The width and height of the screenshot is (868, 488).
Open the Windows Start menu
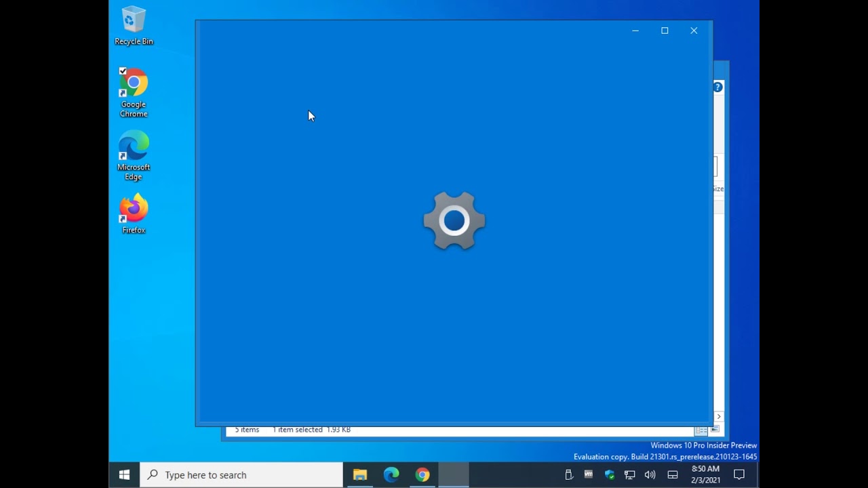pos(124,475)
